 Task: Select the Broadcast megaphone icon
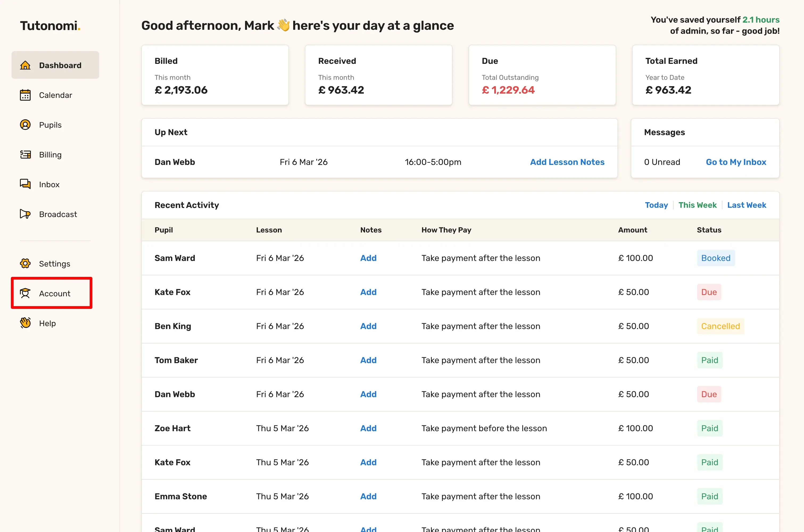click(x=25, y=214)
